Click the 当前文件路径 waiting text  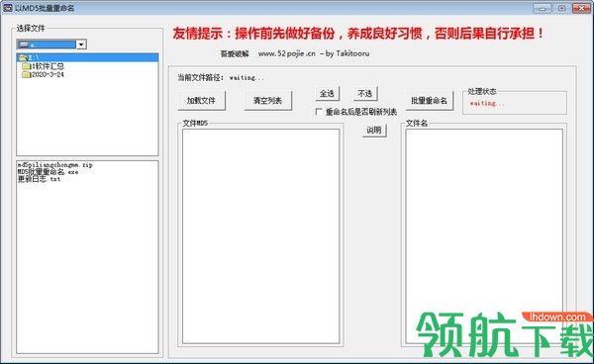pos(247,78)
